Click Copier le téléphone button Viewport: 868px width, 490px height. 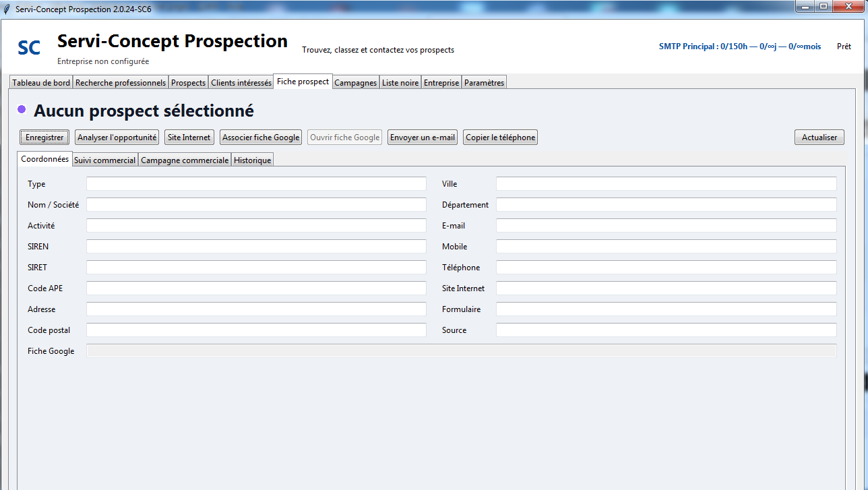pos(501,137)
